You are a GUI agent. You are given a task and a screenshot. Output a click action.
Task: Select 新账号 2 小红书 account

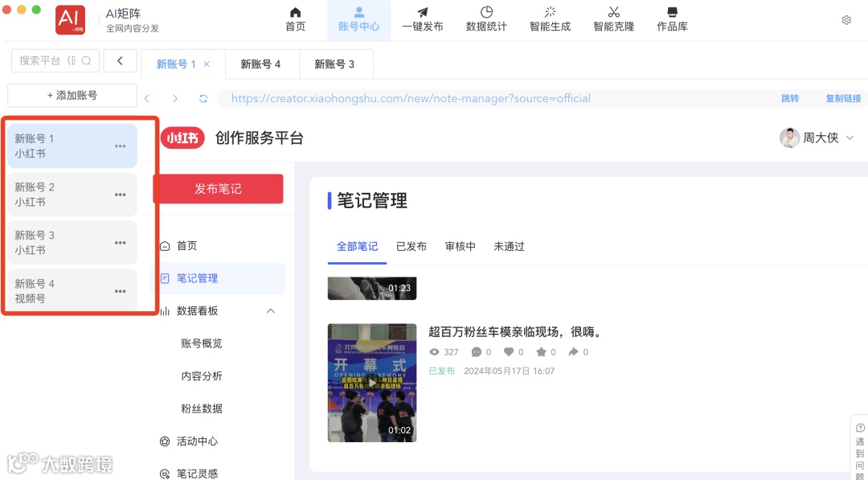[x=72, y=195]
